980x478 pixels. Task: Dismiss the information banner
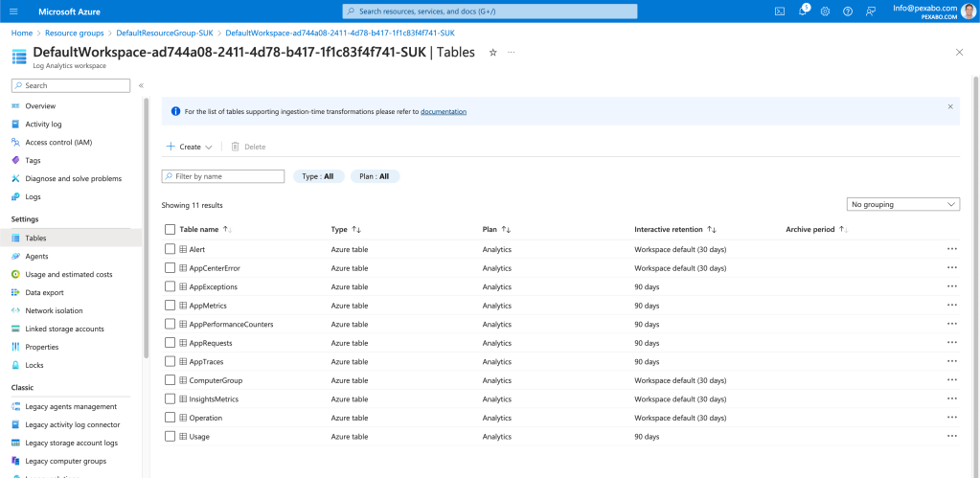coord(950,107)
